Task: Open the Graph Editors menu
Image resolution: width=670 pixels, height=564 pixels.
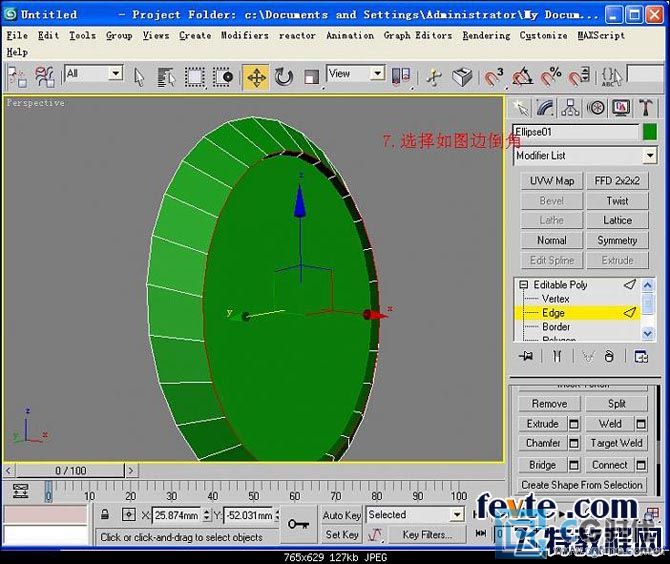Action: tap(418, 35)
